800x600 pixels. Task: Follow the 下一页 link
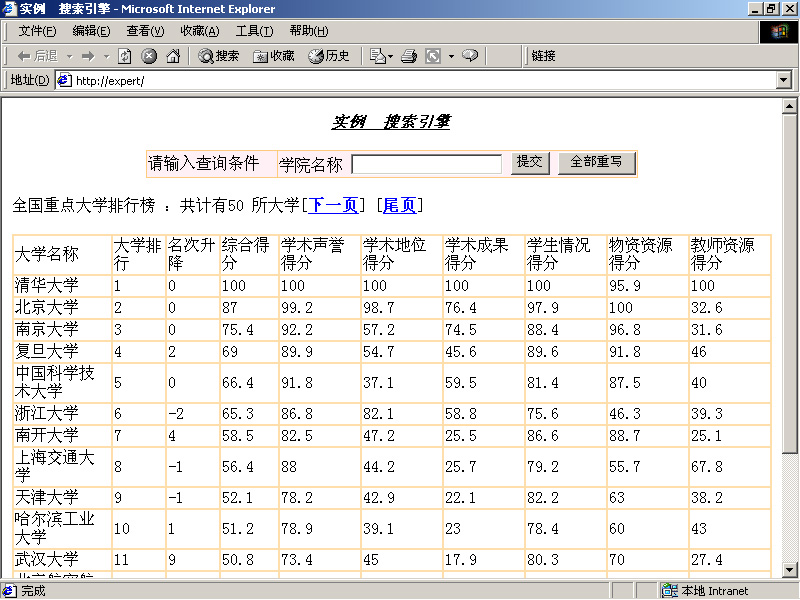(333, 205)
